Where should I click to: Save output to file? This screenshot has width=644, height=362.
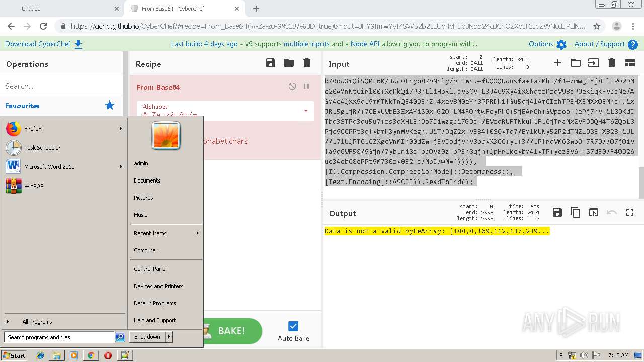pyautogui.click(x=557, y=212)
